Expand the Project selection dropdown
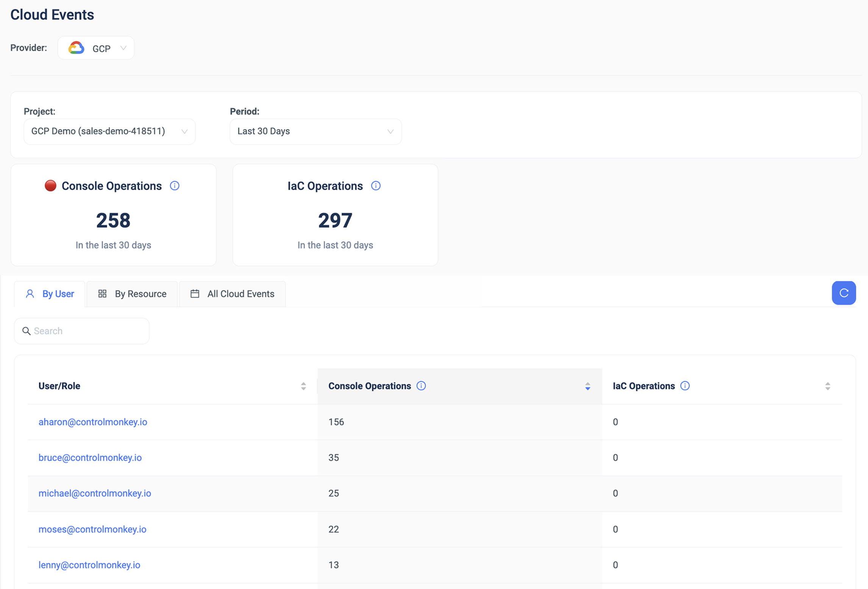This screenshot has height=589, width=868. [x=109, y=131]
